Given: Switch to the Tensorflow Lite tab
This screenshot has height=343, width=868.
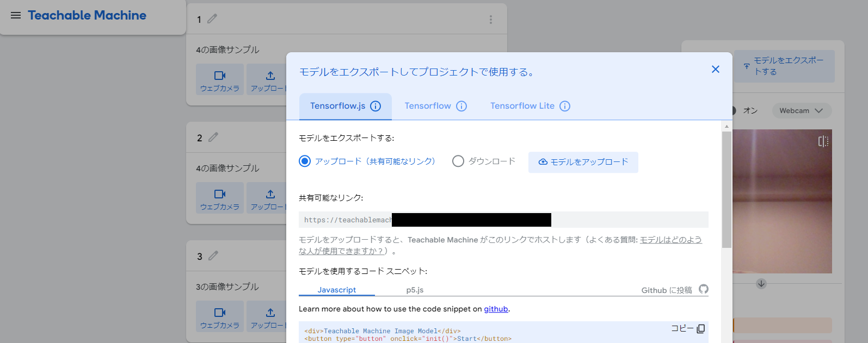Looking at the screenshot, I should 522,106.
